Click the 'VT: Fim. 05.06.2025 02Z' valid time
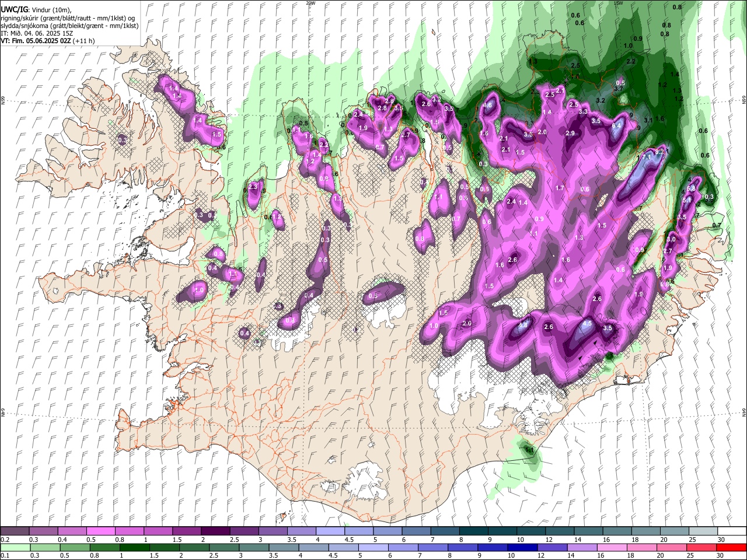 tap(36, 41)
